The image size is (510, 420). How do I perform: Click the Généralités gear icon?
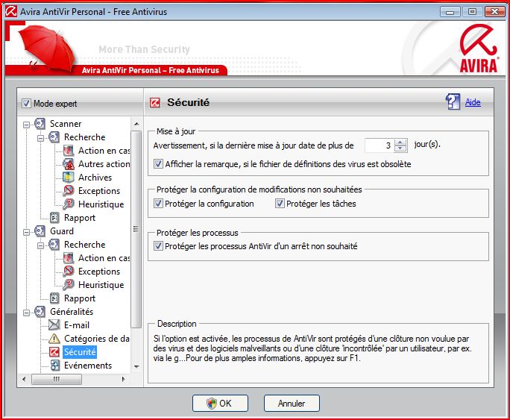(40, 312)
